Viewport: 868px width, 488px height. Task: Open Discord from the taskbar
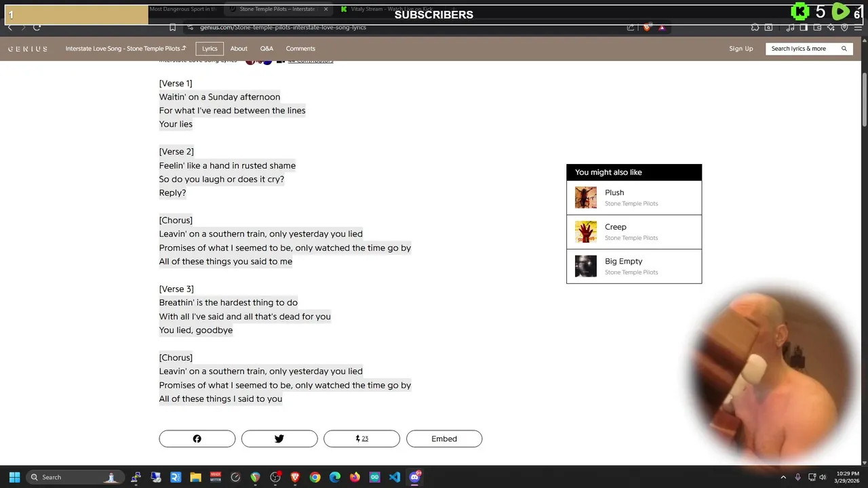pyautogui.click(x=415, y=477)
